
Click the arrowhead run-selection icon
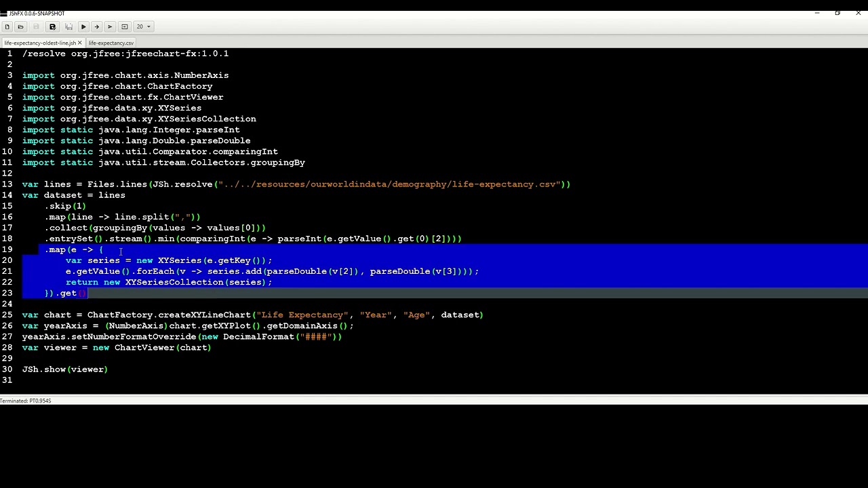[x=110, y=26]
